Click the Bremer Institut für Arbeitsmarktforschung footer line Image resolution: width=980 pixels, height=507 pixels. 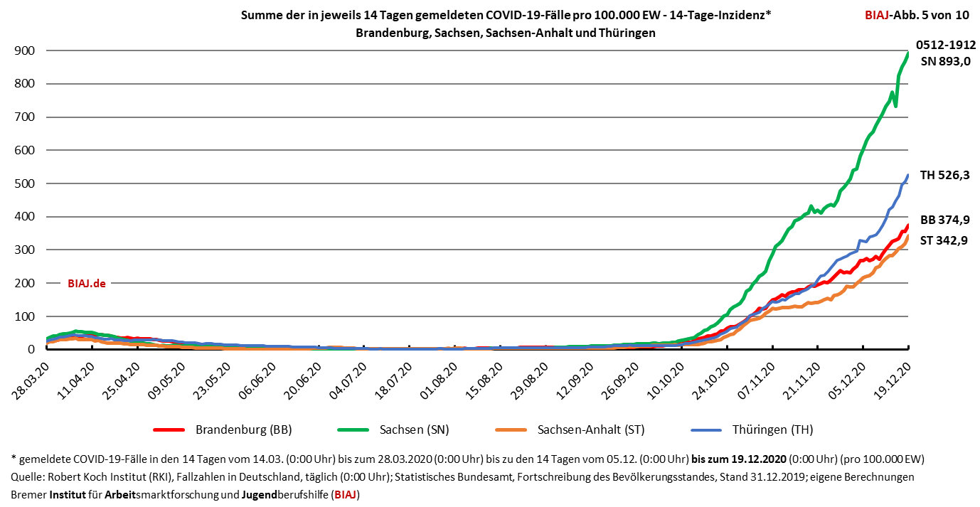(186, 494)
